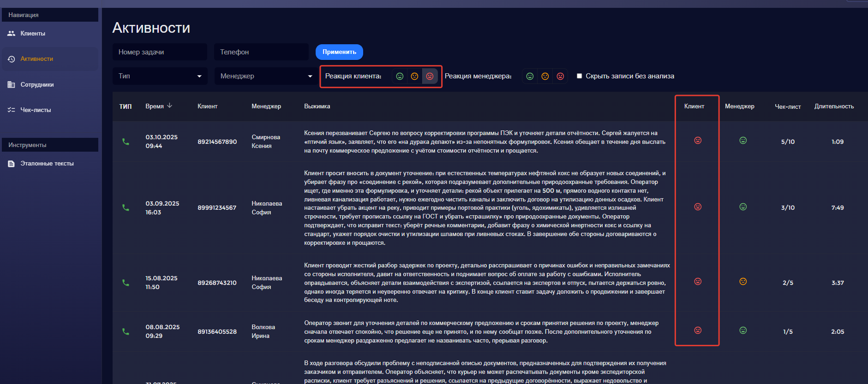Open Сотрудники in the navigation
This screenshot has height=384, width=868.
pos(37,84)
